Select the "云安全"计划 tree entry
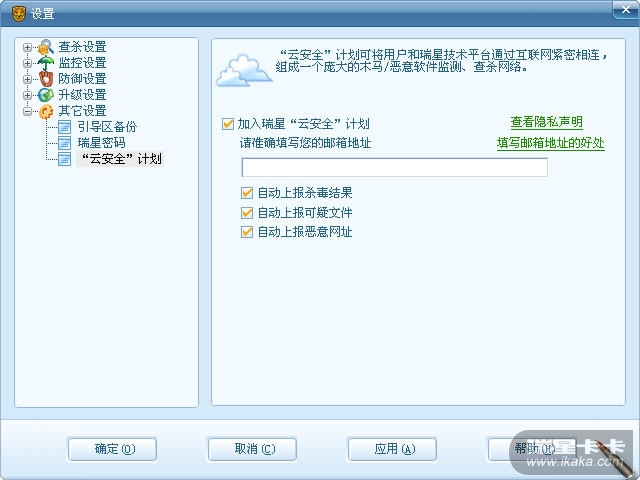This screenshot has width=640, height=480. (x=120, y=159)
